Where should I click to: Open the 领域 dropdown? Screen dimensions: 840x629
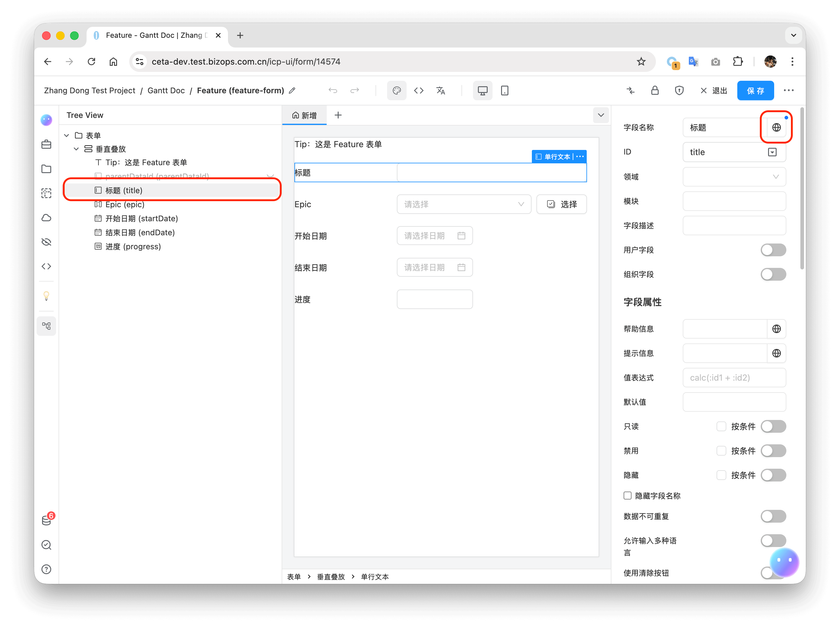point(734,176)
